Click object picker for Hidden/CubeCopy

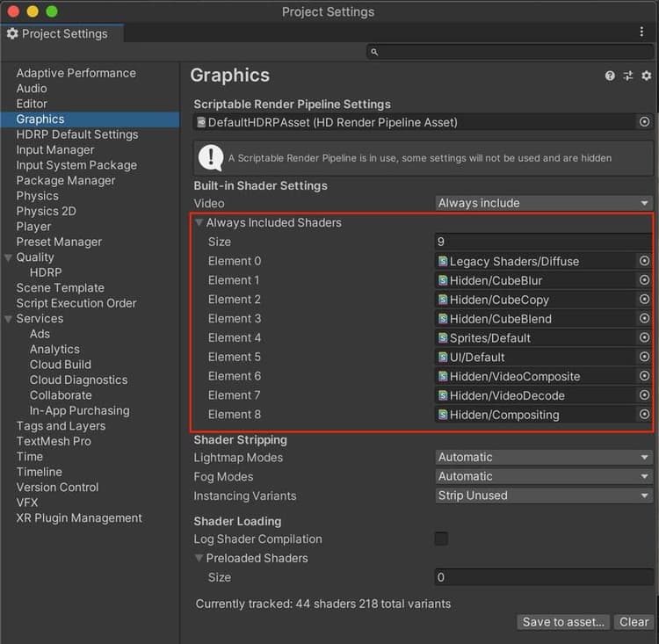[x=644, y=300]
